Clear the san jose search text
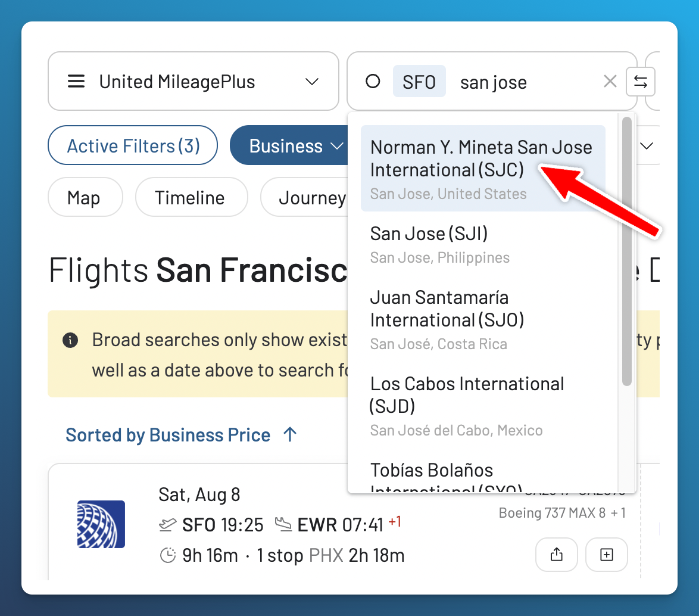699x616 pixels. (610, 81)
